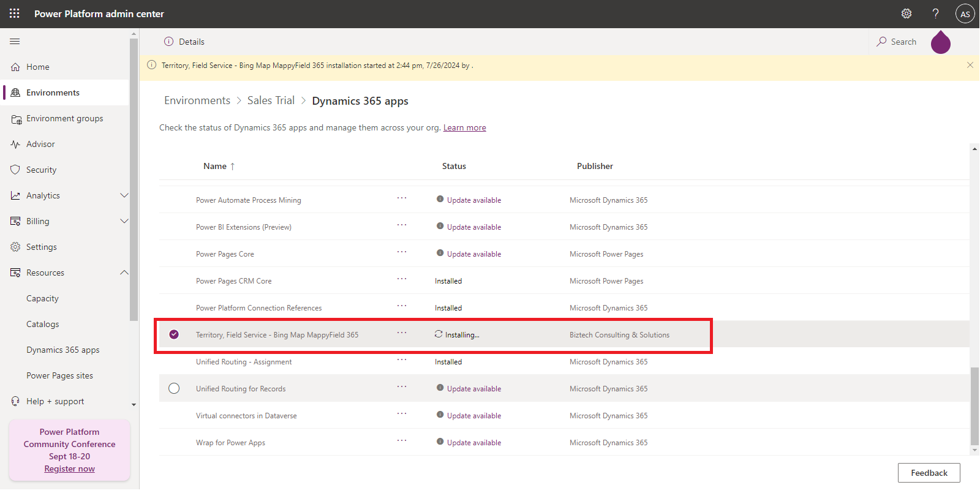
Task: Open more options for Virtual connectors in Dataverse
Action: click(402, 414)
